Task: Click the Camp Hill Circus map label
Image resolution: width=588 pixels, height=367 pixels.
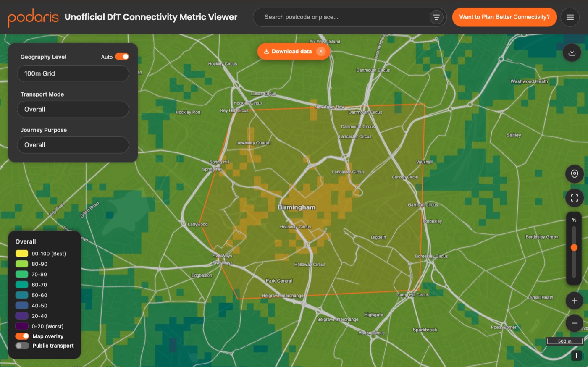Action: 413,295
